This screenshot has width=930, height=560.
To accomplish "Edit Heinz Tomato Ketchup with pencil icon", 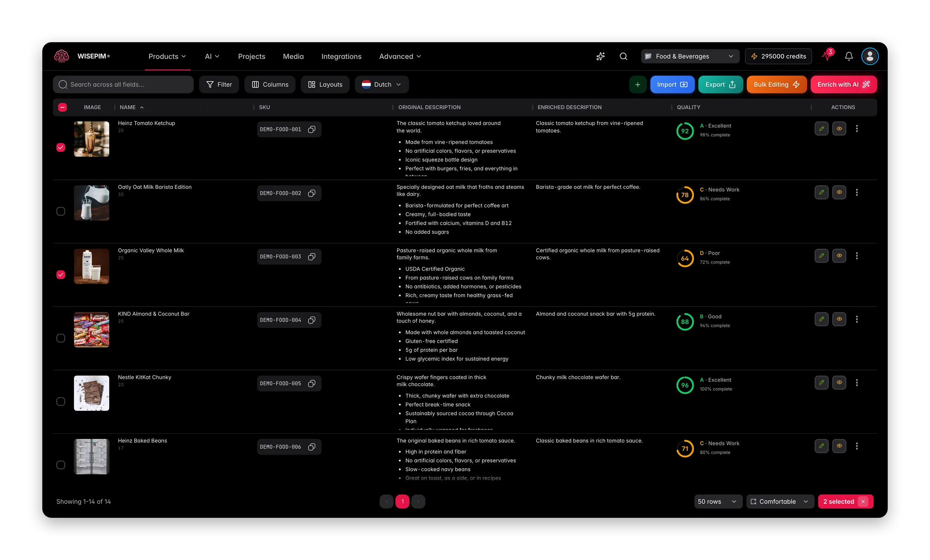I will [x=821, y=128].
